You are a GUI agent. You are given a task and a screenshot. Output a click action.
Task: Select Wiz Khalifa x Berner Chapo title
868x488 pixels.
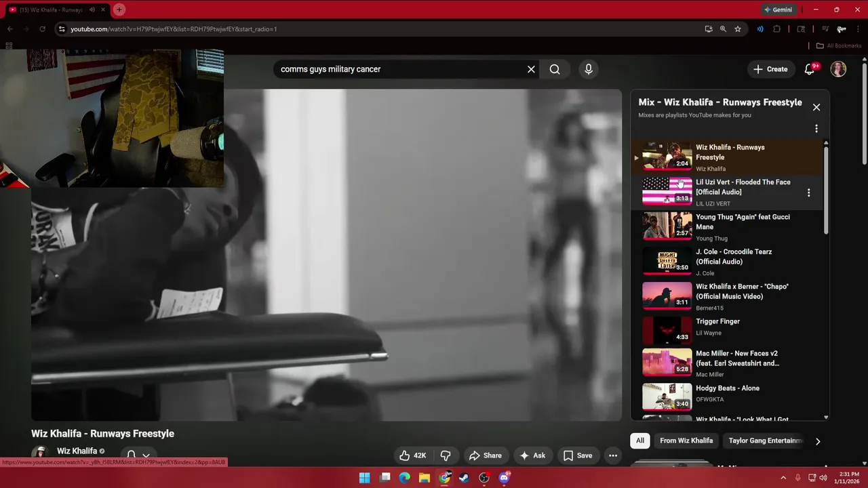tap(742, 291)
